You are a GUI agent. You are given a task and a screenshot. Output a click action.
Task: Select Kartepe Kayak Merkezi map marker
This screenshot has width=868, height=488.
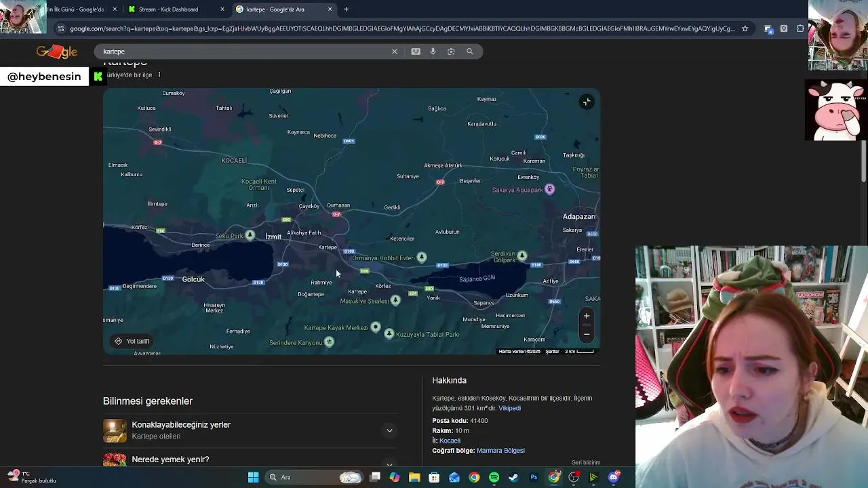coord(376,327)
